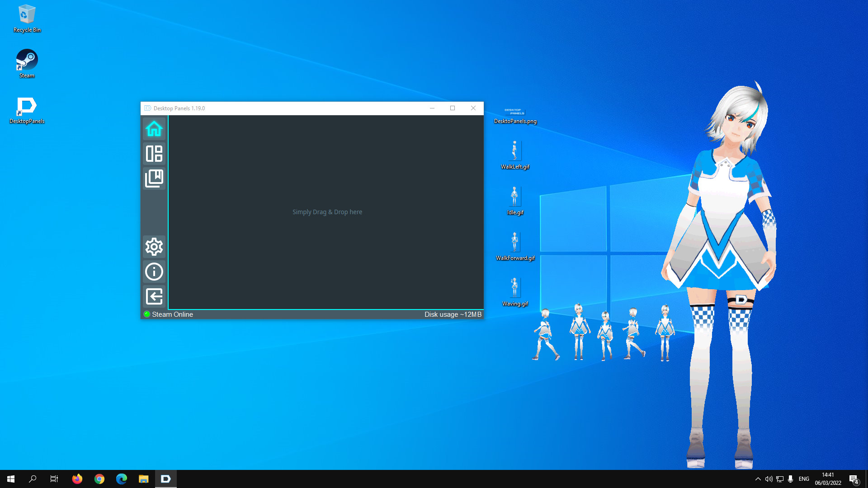
Task: Check disk usage by clicking Disk usage ~12MB
Action: pos(453,314)
